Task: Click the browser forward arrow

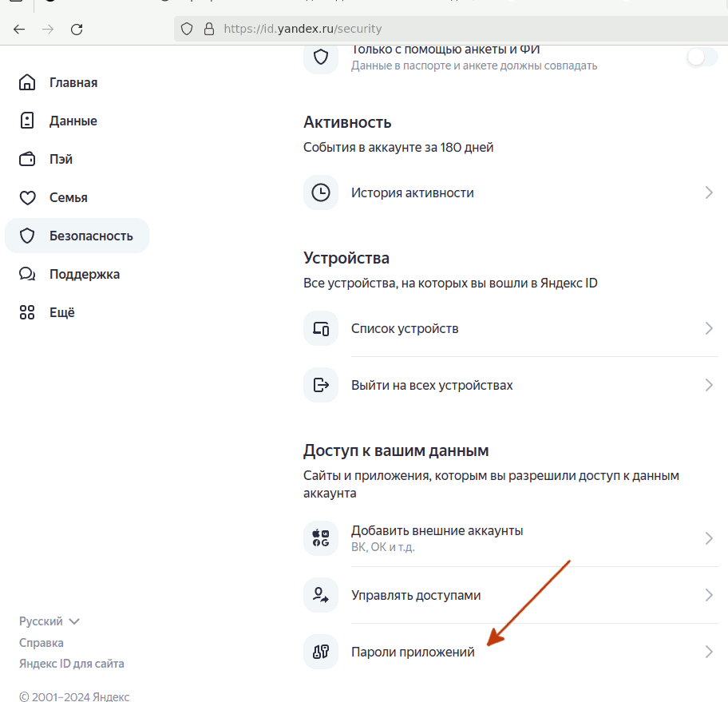Action: point(48,30)
